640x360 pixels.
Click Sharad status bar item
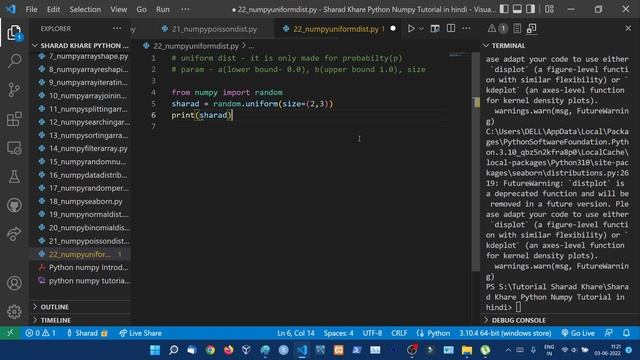pos(87,333)
